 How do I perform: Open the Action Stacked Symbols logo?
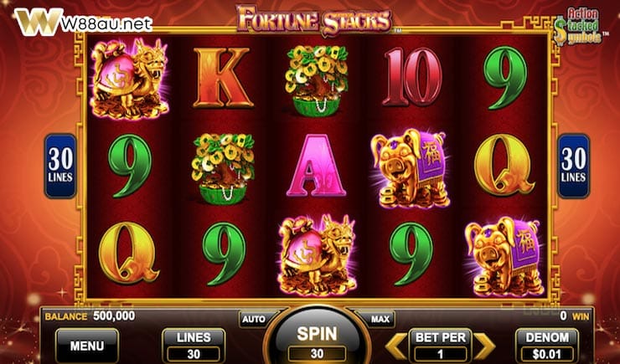[578, 26]
